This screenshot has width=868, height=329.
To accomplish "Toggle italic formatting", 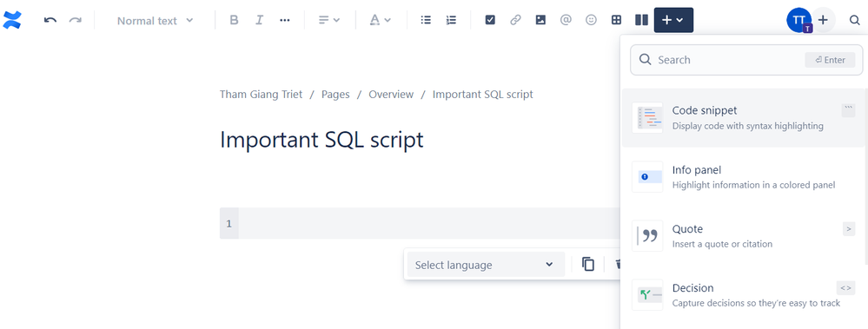I will coord(259,21).
